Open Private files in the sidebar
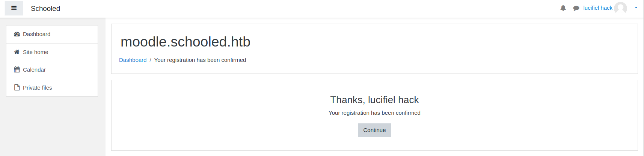Image resolution: width=644 pixels, height=156 pixels. [x=37, y=88]
